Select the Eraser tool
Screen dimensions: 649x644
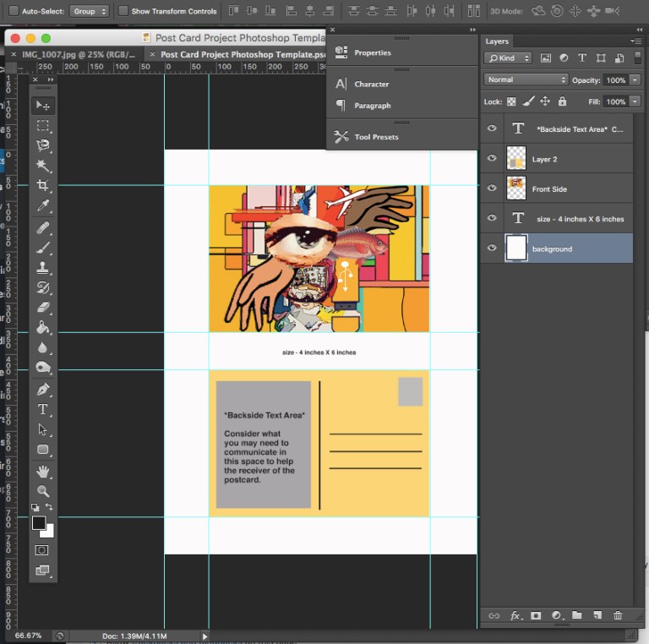(42, 307)
